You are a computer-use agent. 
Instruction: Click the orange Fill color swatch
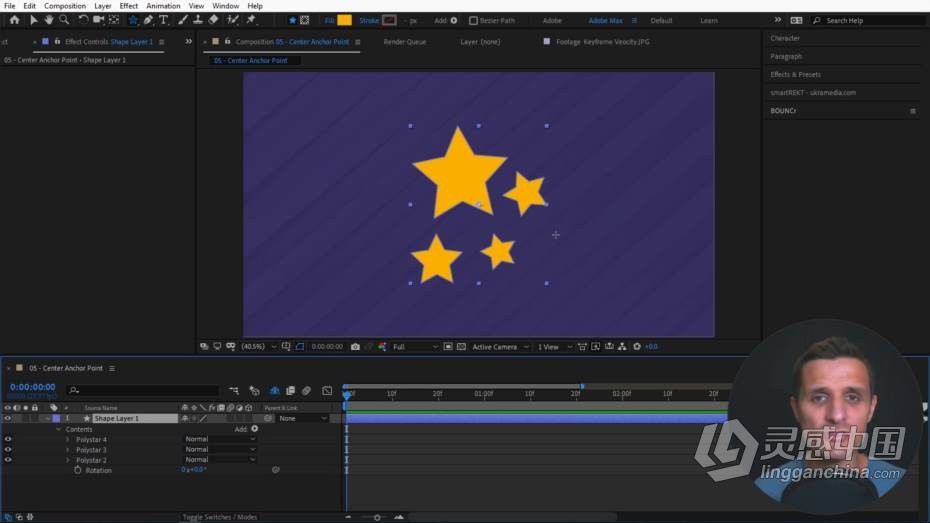coord(345,20)
